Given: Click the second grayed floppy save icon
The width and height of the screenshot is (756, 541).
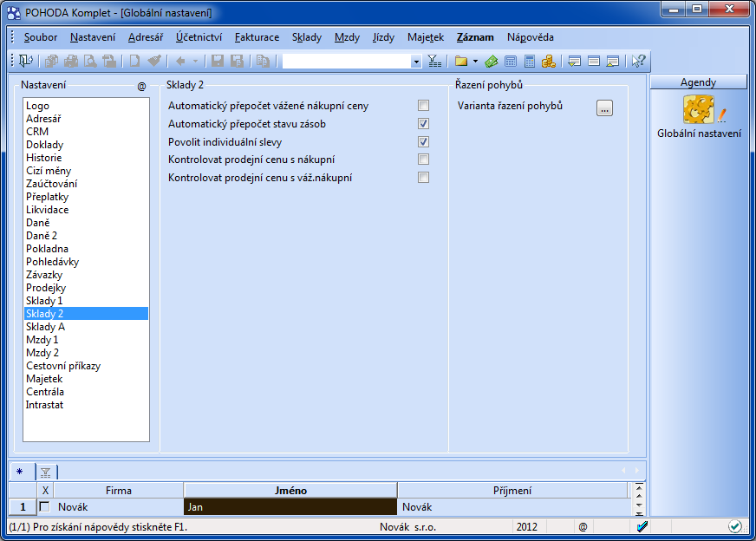Looking at the screenshot, I should pyautogui.click(x=237, y=61).
